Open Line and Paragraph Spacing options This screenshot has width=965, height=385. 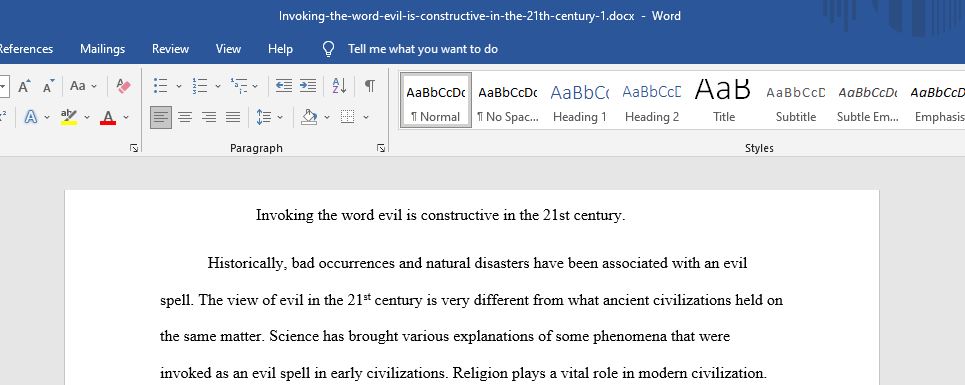click(x=263, y=117)
